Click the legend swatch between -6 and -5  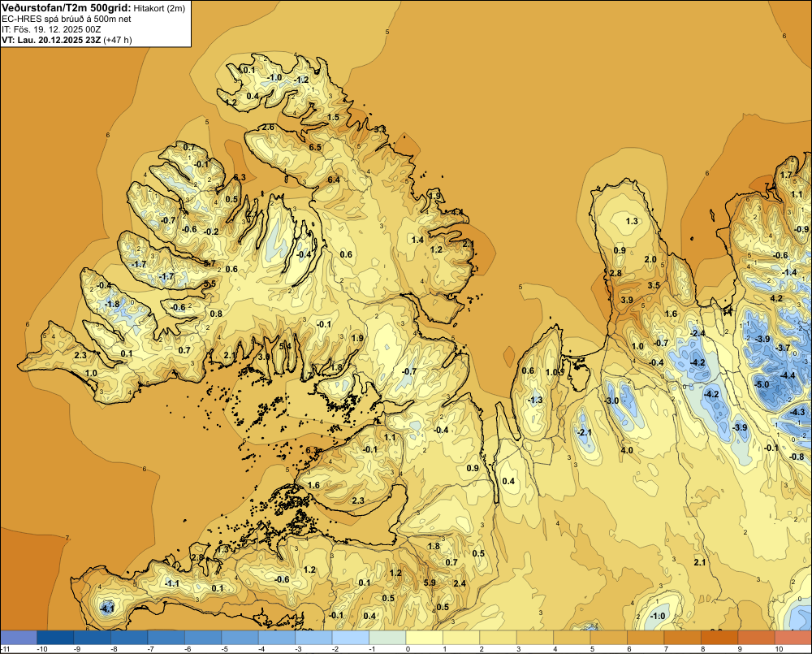pyautogui.click(x=203, y=637)
